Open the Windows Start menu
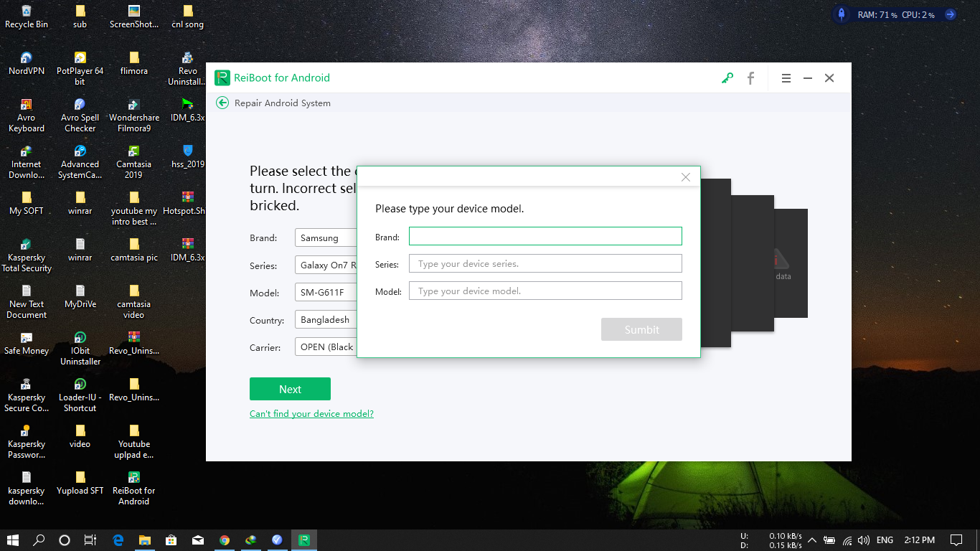Viewport: 980px width, 551px height. [x=12, y=540]
